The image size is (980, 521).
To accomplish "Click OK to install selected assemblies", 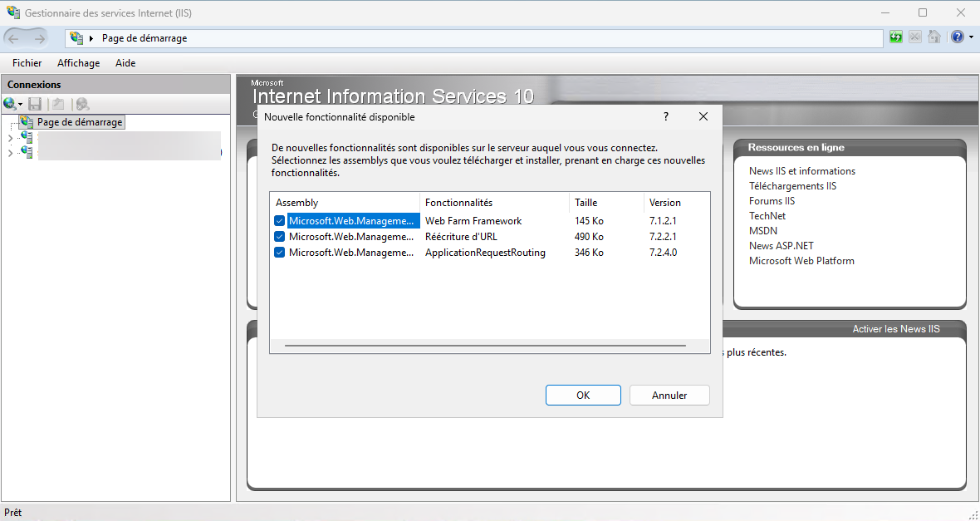I will pyautogui.click(x=583, y=396).
